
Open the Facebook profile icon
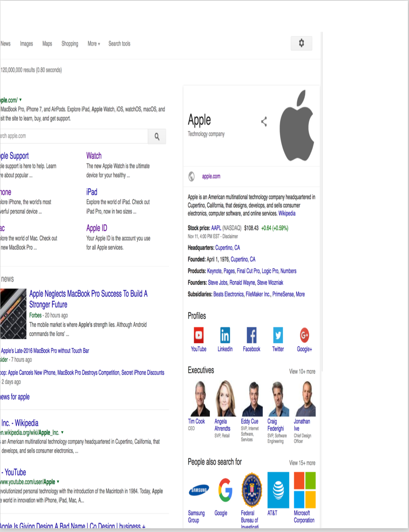(251, 335)
